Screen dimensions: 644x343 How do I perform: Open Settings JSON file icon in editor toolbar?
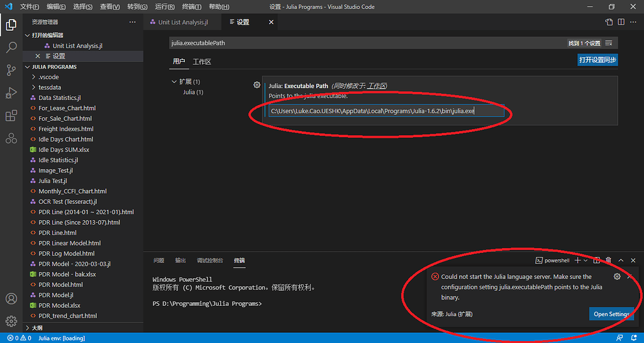tap(609, 22)
